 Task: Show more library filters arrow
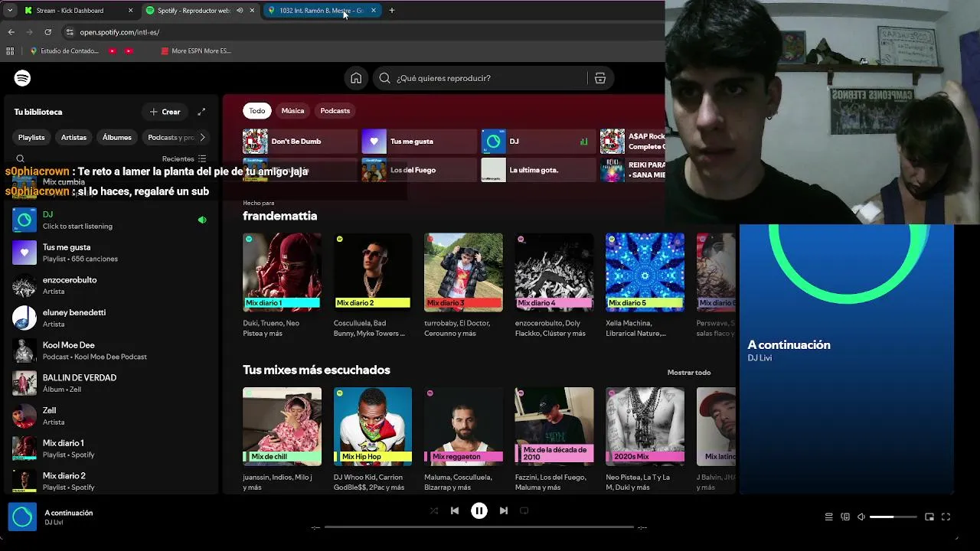coord(202,138)
